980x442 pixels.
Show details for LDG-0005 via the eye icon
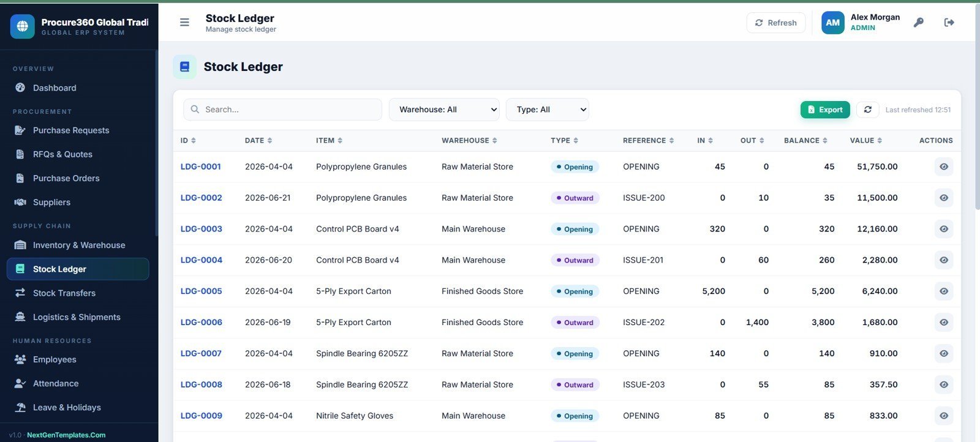[x=943, y=291]
